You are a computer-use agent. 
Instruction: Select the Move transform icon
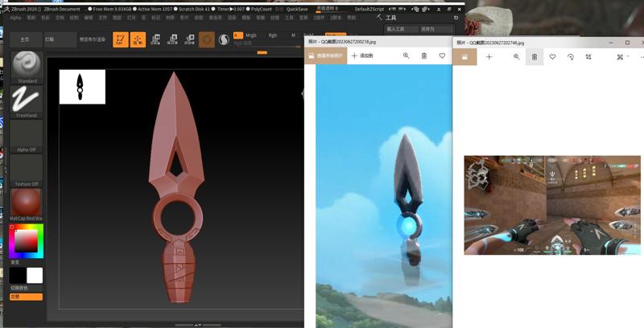[x=155, y=39]
